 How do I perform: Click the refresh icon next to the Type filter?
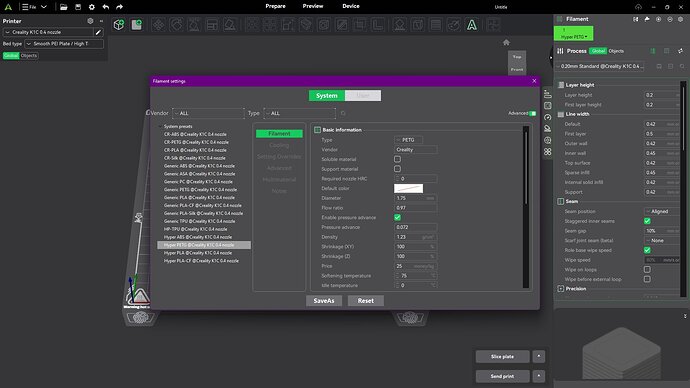pyautogui.click(x=343, y=113)
